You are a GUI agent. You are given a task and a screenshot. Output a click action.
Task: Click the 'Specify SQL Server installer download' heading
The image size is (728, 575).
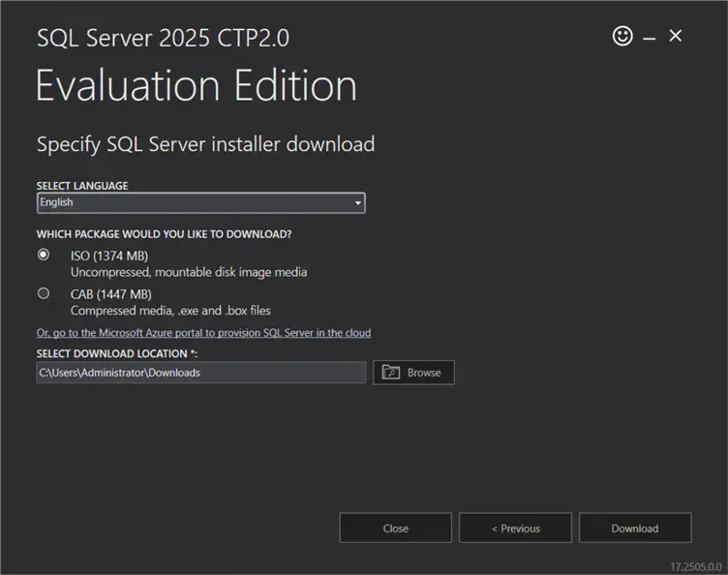pyautogui.click(x=205, y=144)
